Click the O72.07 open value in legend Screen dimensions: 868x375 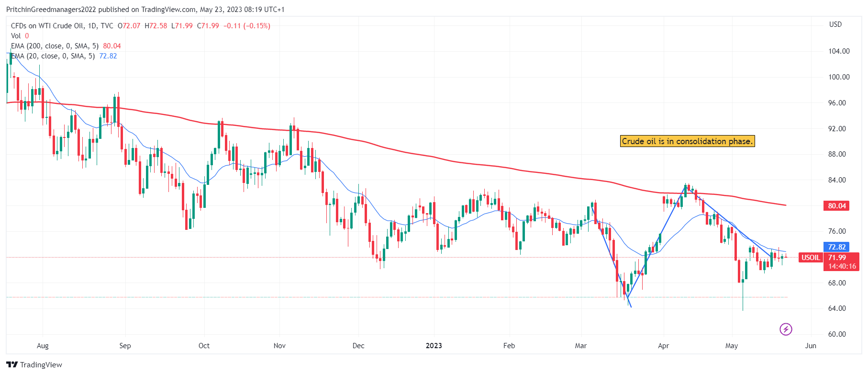(129, 26)
